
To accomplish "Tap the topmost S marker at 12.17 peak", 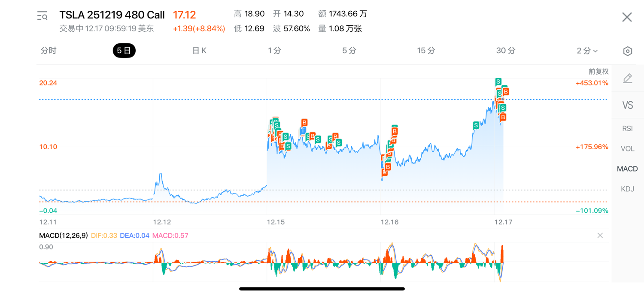I will pyautogui.click(x=498, y=82).
